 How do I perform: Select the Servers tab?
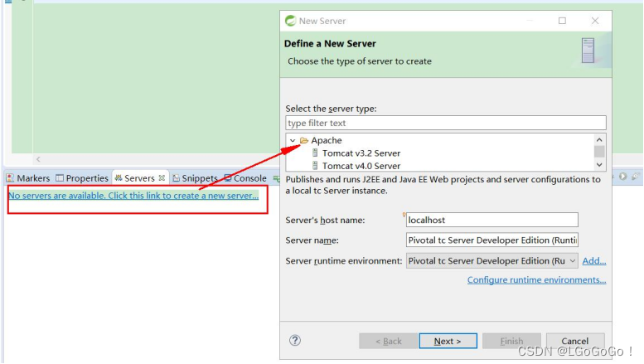pos(139,178)
